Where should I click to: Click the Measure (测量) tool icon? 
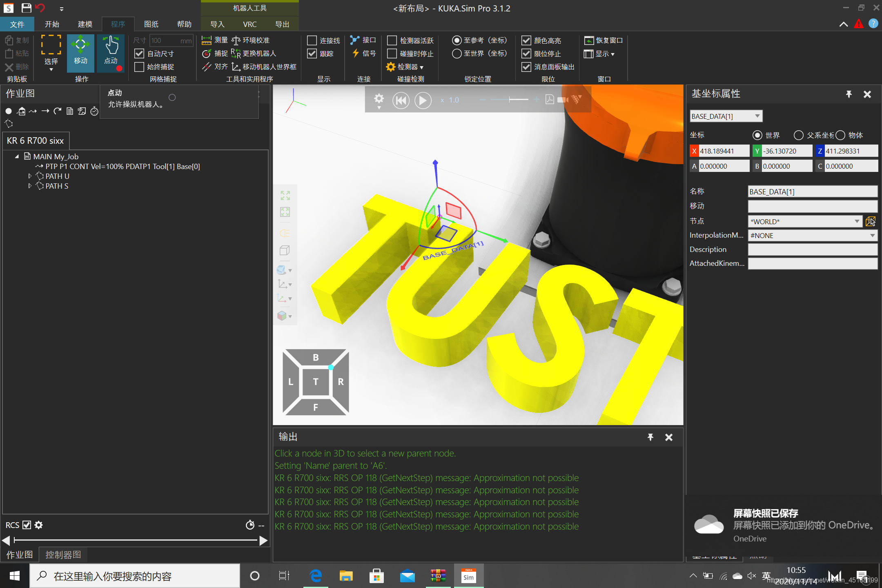207,40
